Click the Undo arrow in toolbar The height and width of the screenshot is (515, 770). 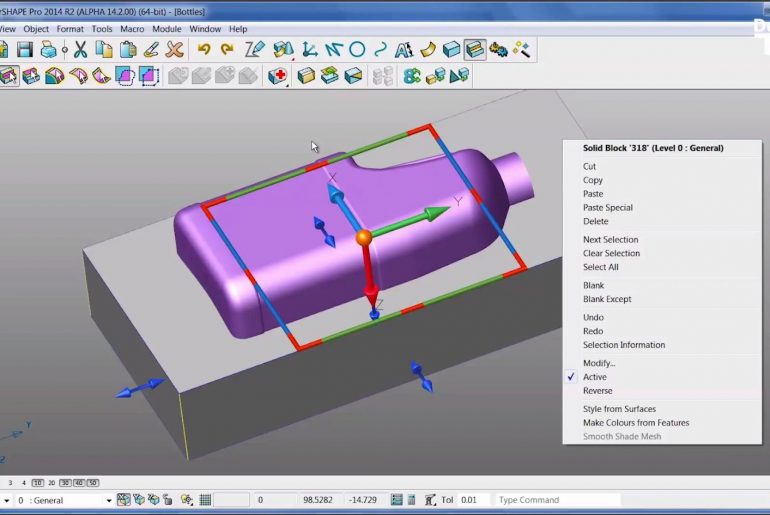204,49
